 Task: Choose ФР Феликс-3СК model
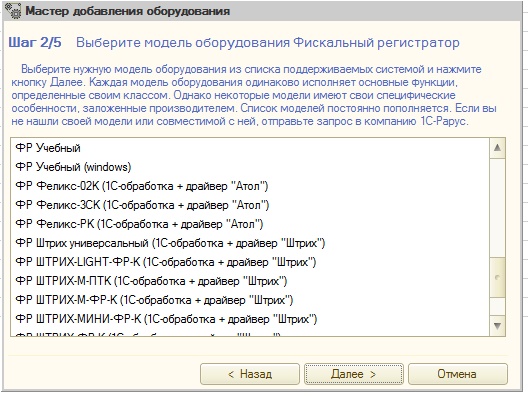[x=250, y=205]
